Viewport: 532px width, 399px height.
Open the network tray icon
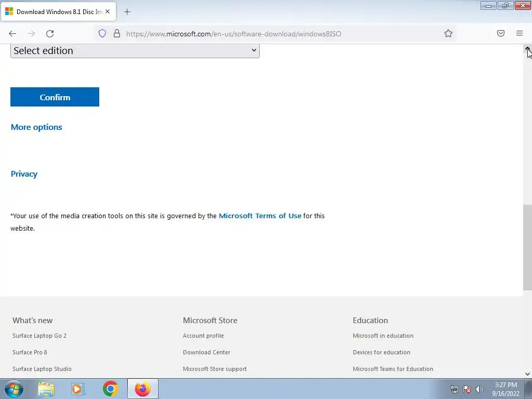pyautogui.click(x=454, y=389)
